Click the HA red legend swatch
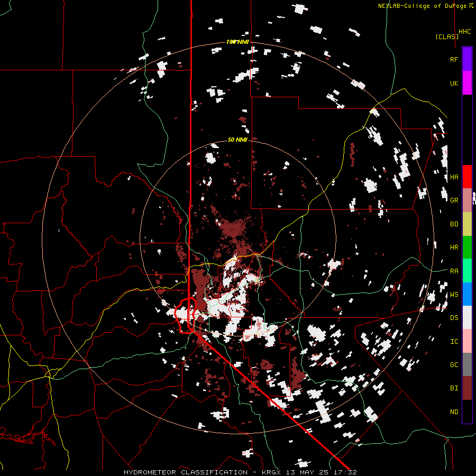Screen dimensions: 476x476 click(467, 177)
